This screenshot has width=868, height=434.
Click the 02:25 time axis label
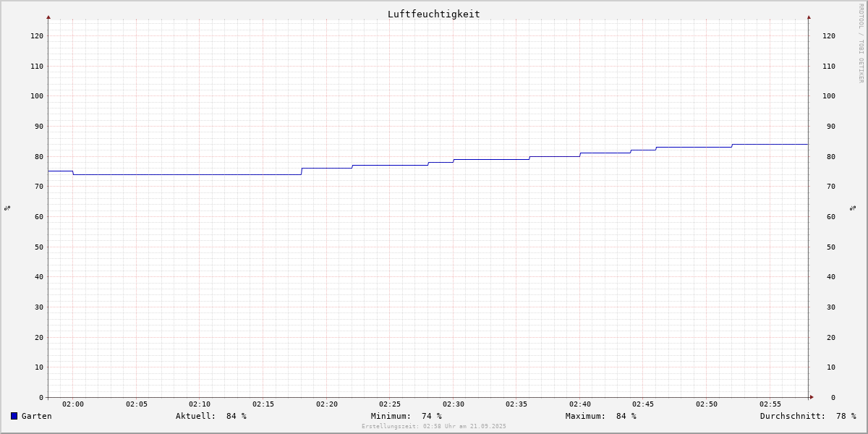(x=390, y=404)
